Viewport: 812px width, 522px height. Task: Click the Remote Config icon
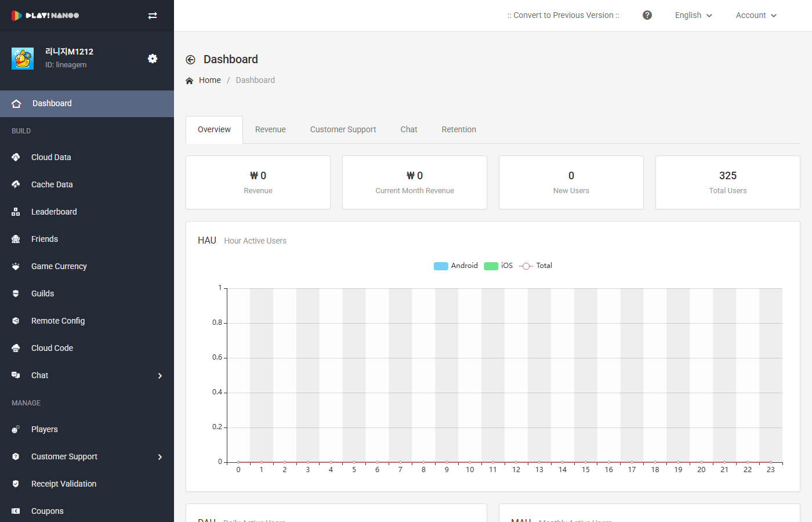(x=16, y=321)
